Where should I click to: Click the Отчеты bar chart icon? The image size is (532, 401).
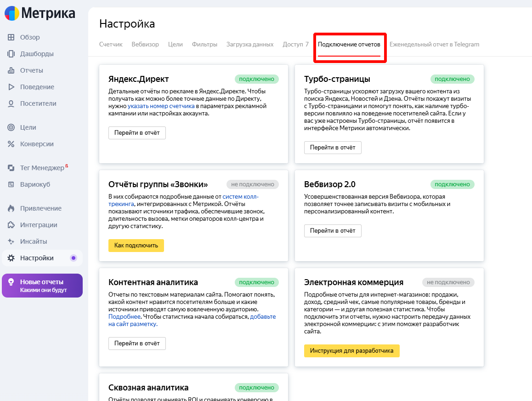[11, 70]
